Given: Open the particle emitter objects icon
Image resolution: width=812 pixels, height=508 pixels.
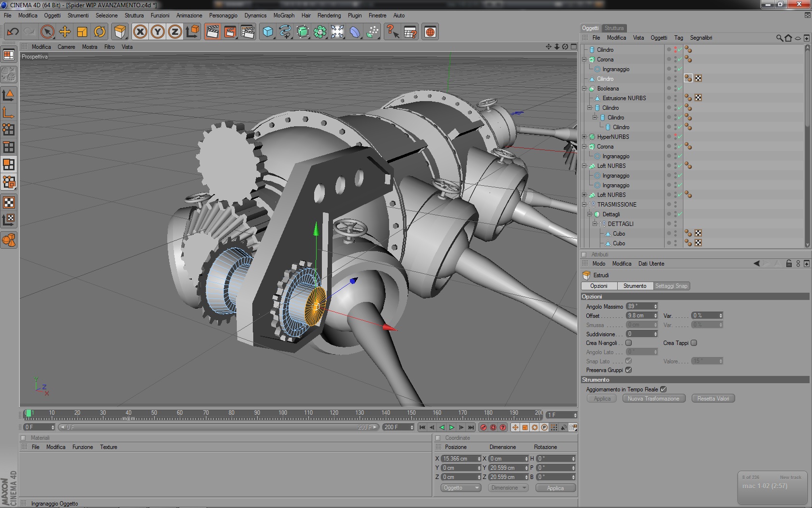Looking at the screenshot, I should tap(372, 32).
